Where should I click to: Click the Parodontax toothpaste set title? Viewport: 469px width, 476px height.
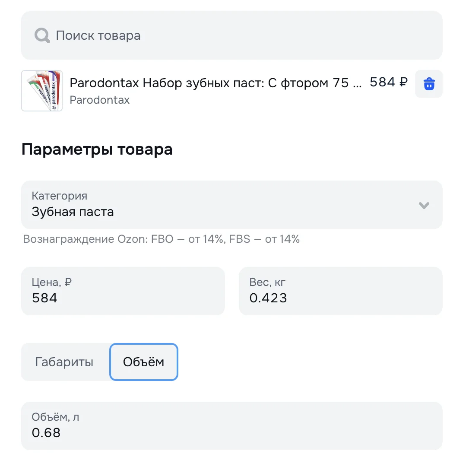[x=215, y=83]
